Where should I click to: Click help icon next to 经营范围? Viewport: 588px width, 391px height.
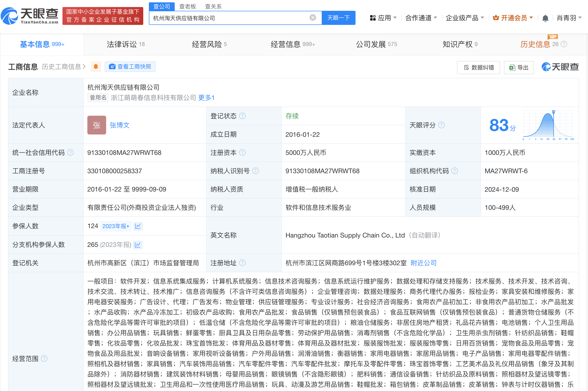point(44,358)
